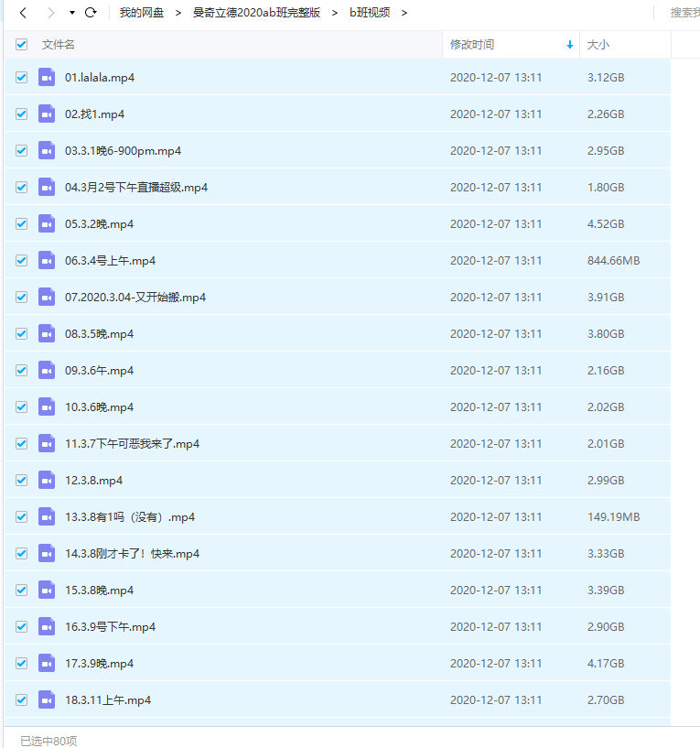Select file name 09.3.6午.mp4
Image resolution: width=700 pixels, height=748 pixels.
coord(99,371)
